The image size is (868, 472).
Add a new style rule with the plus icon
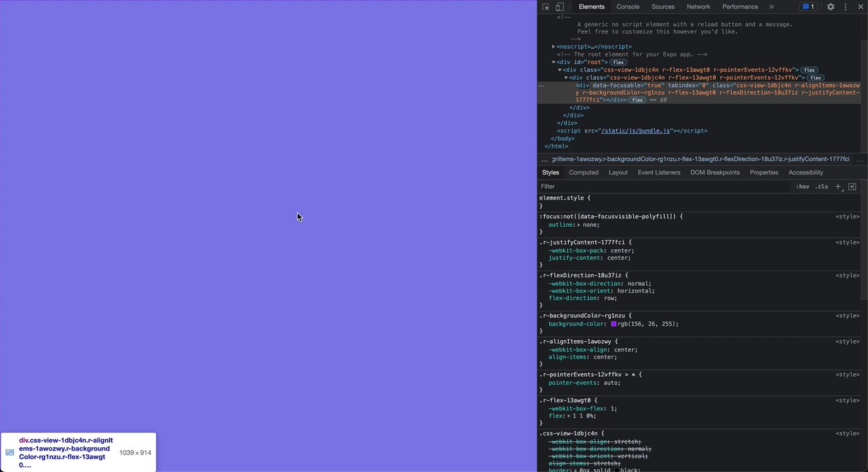838,187
